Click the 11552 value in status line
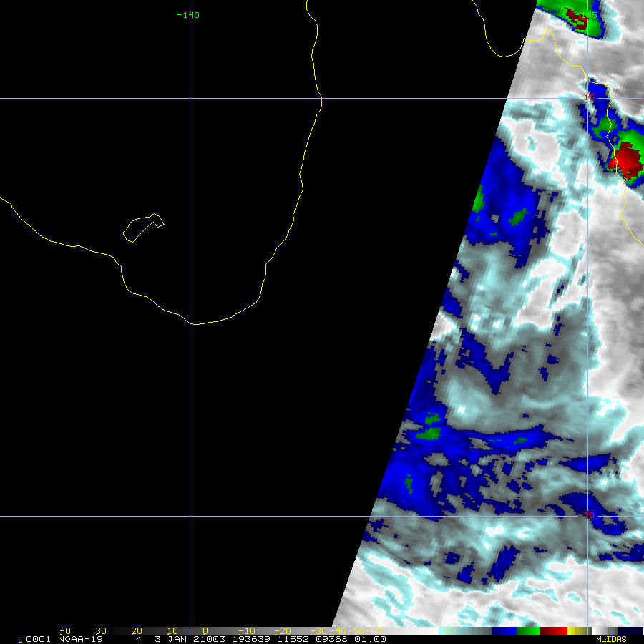Image resolution: width=644 pixels, height=644 pixels. pos(293,639)
